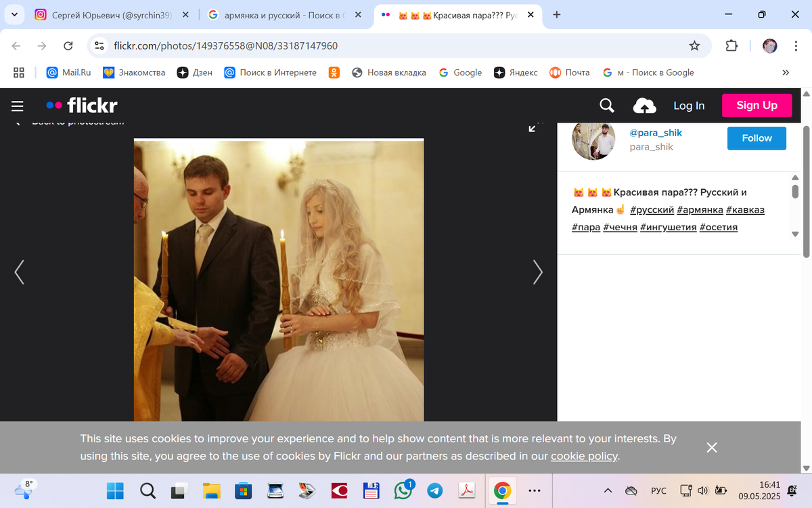
Task: Open @para_shik profile link
Action: pos(656,133)
